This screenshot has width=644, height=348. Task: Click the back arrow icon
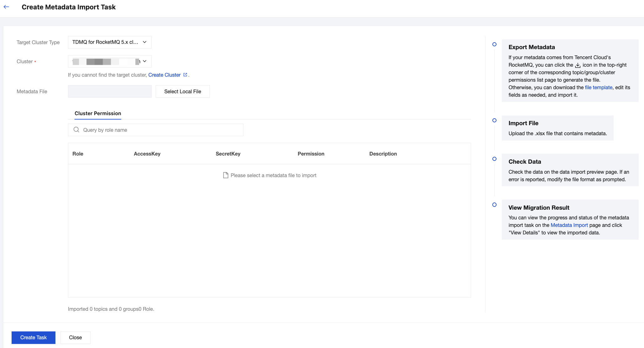coord(6,7)
